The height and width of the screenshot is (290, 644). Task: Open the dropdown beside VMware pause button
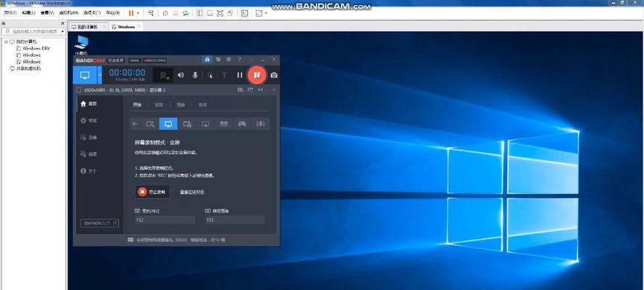[x=138, y=13]
